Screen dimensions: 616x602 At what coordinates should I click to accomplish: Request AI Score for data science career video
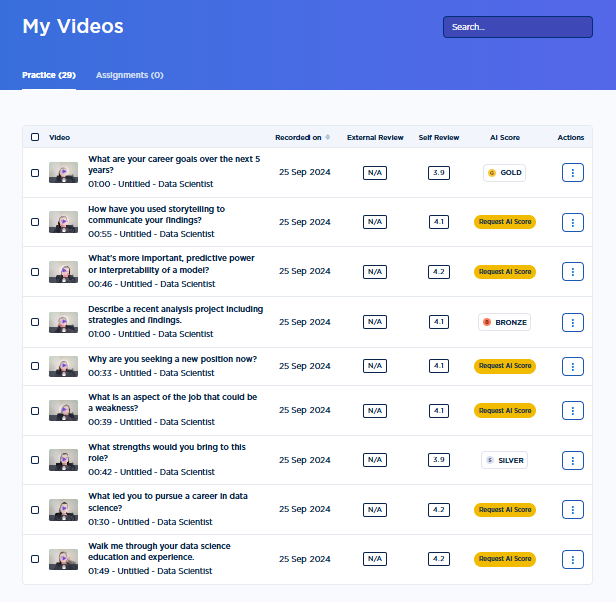click(504, 510)
